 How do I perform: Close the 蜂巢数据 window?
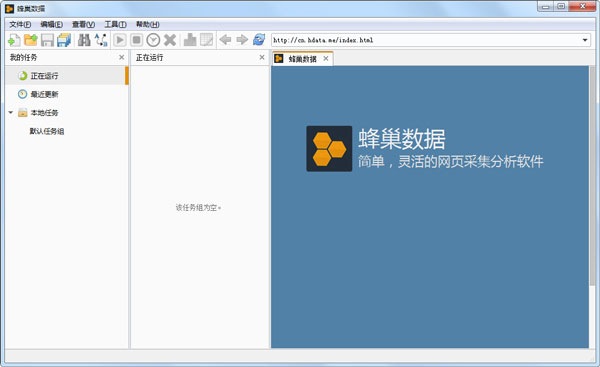[582, 7]
